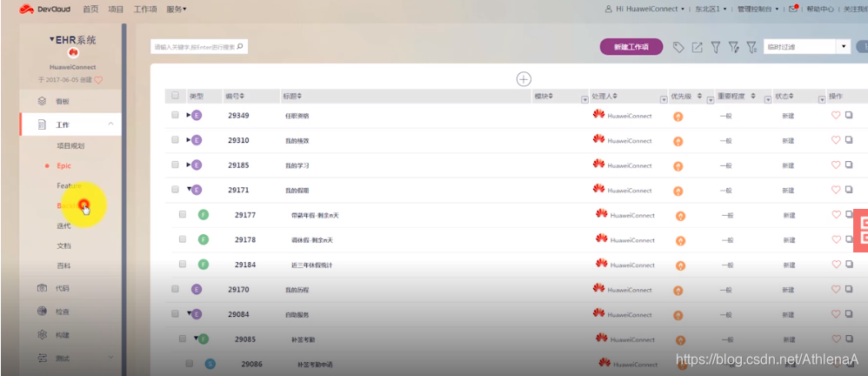Image resolution: width=868 pixels, height=376 pixels.
Task: Expand epic 29185 我的学习
Action: point(188,164)
